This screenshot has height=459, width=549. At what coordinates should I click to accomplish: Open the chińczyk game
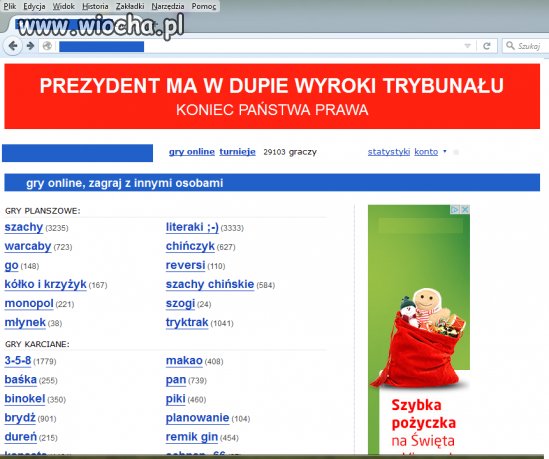pyautogui.click(x=190, y=246)
